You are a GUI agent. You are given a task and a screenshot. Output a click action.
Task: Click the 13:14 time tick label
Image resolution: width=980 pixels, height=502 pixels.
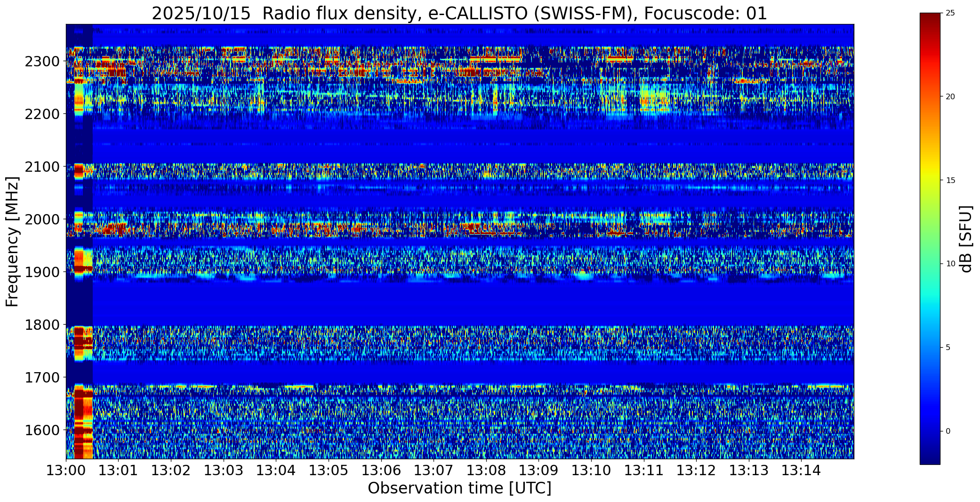801,470
